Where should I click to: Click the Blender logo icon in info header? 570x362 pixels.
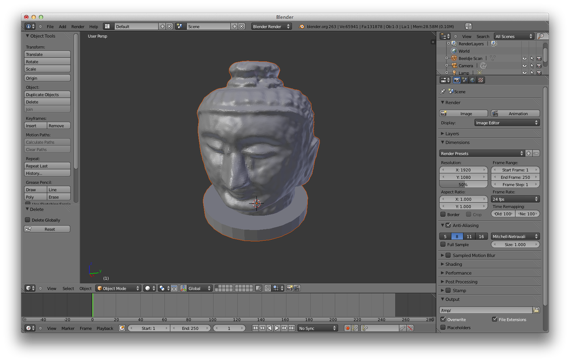(302, 27)
